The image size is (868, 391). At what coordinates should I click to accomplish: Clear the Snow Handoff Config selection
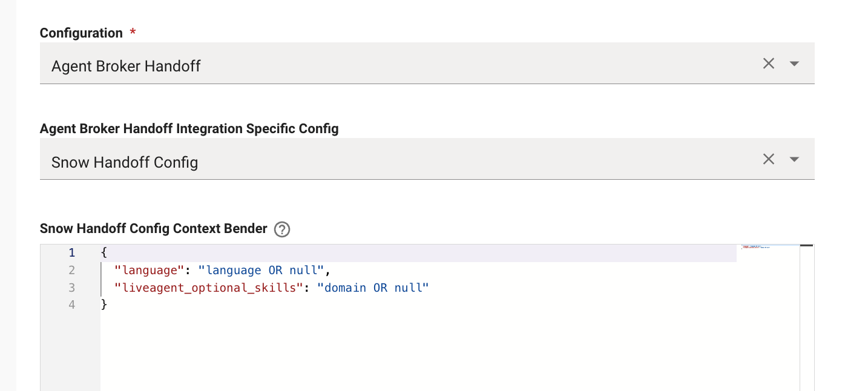(x=769, y=159)
